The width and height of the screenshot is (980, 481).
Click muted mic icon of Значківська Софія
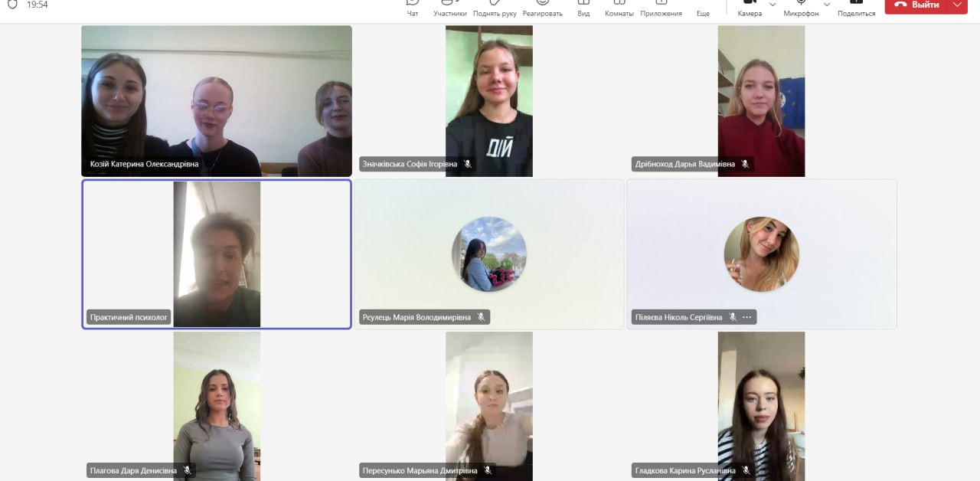(x=468, y=164)
